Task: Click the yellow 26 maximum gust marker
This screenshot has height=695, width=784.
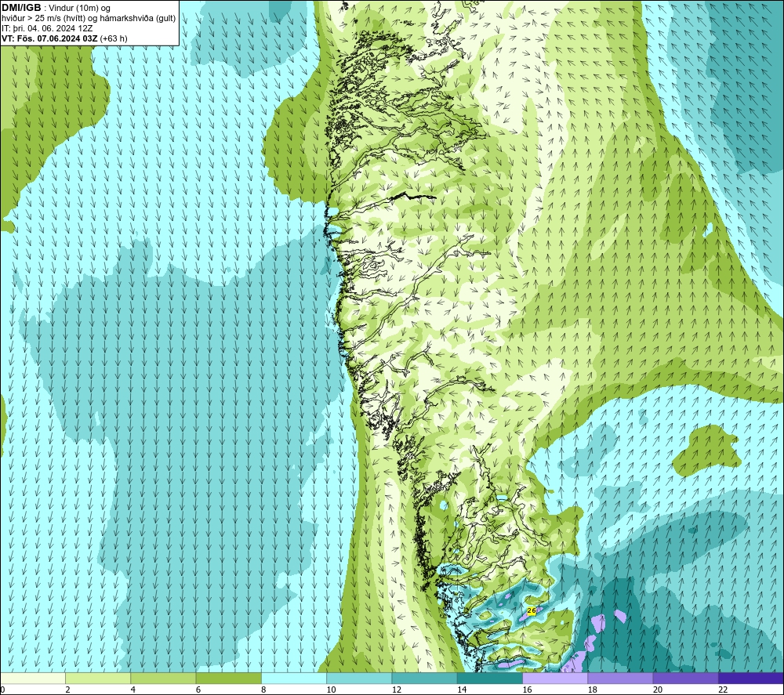Action: point(532,610)
